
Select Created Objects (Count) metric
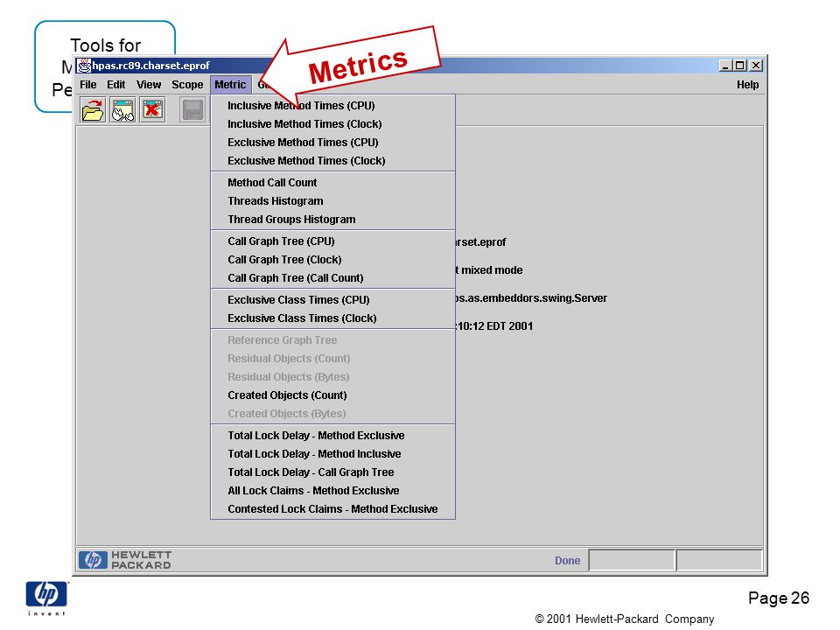click(332, 395)
